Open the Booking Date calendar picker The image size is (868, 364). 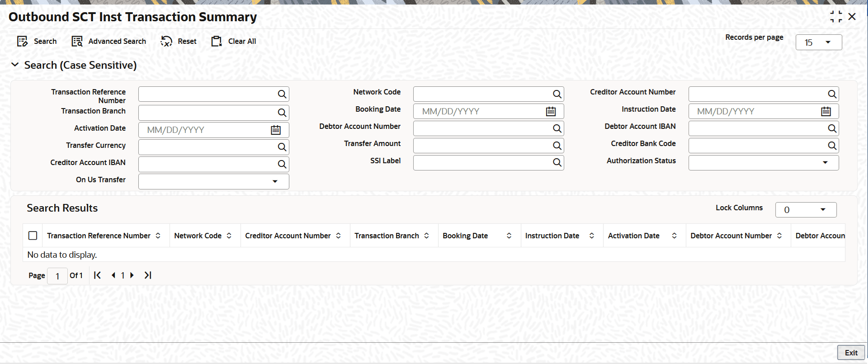point(551,111)
